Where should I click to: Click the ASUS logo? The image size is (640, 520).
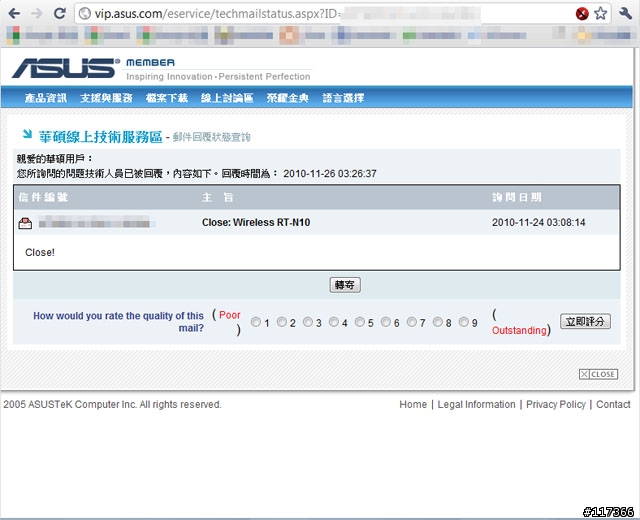click(x=65, y=68)
